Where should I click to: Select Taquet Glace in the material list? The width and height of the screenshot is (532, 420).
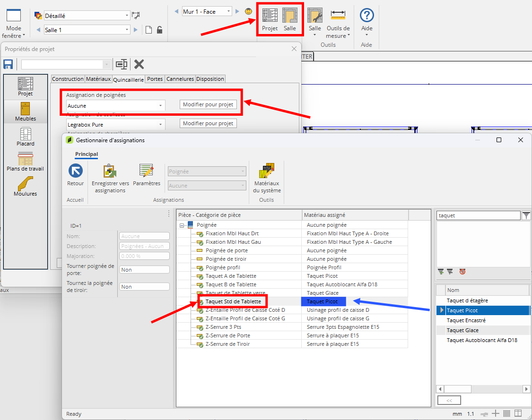[x=462, y=330]
